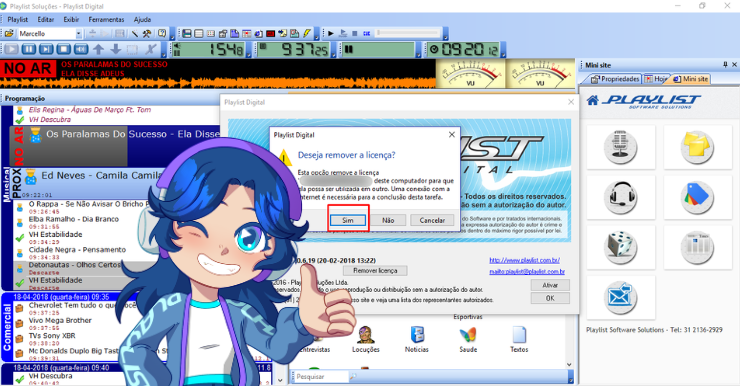This screenshot has height=386, width=740.
Task: Open the www.playlist.com.br link
Action: point(525,260)
